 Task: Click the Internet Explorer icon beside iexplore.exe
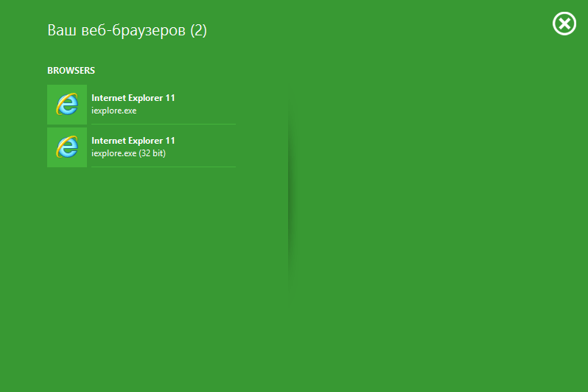(x=67, y=105)
